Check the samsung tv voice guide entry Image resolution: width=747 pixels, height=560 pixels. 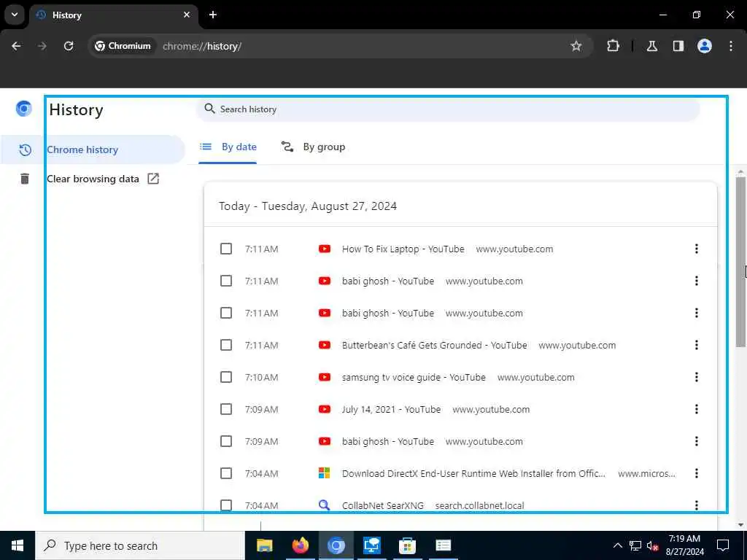tap(226, 377)
